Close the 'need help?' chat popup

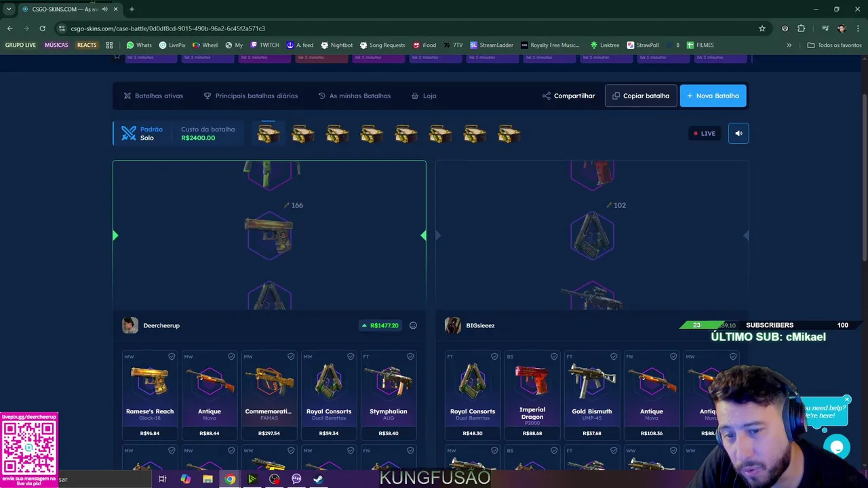coord(847,399)
